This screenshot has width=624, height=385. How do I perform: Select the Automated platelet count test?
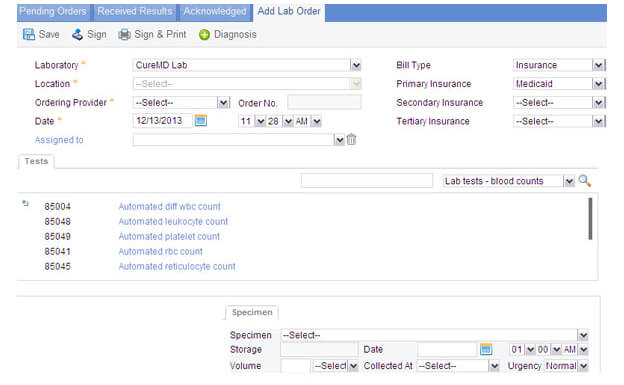[169, 236]
